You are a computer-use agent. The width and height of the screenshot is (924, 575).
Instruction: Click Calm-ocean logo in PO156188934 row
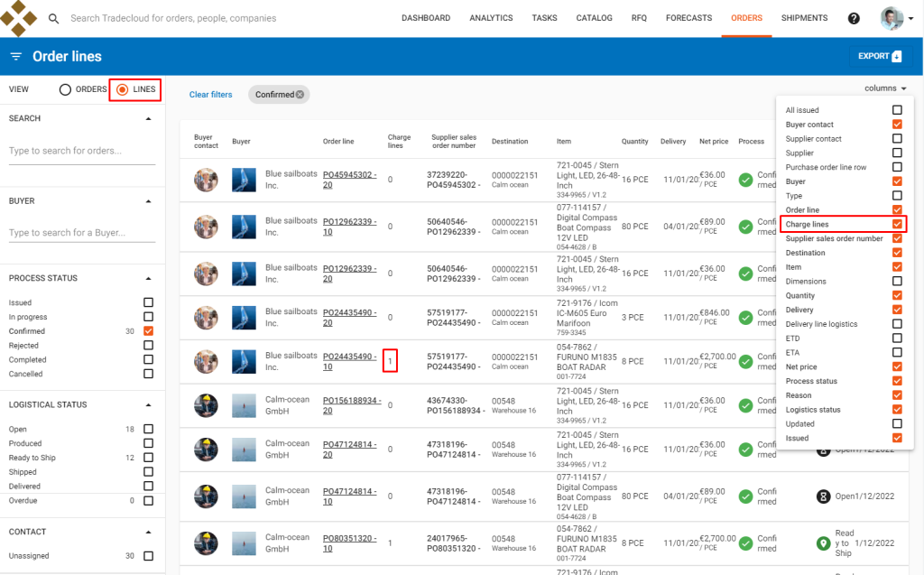(x=244, y=405)
